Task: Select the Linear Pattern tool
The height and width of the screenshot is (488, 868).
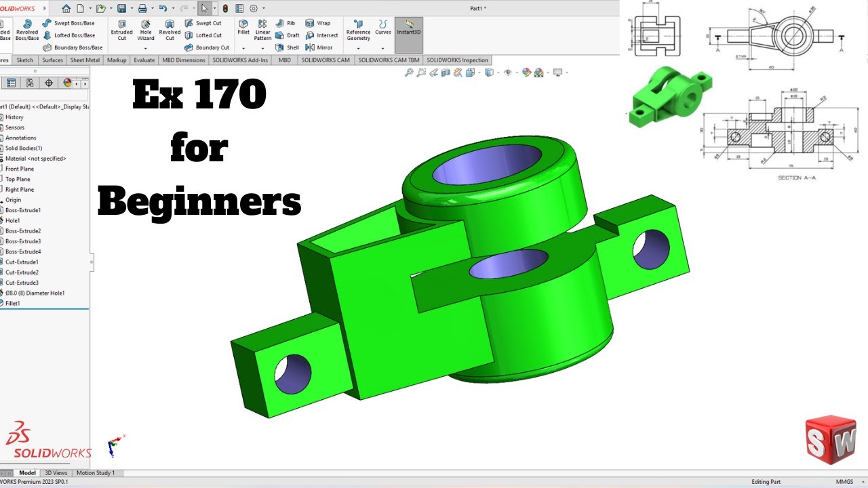Action: coord(262,30)
